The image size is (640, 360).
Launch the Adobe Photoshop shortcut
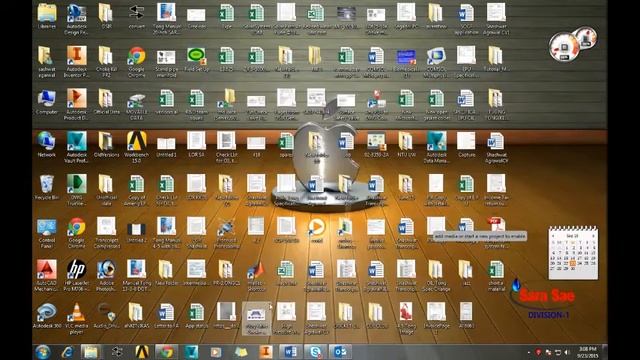tap(106, 276)
